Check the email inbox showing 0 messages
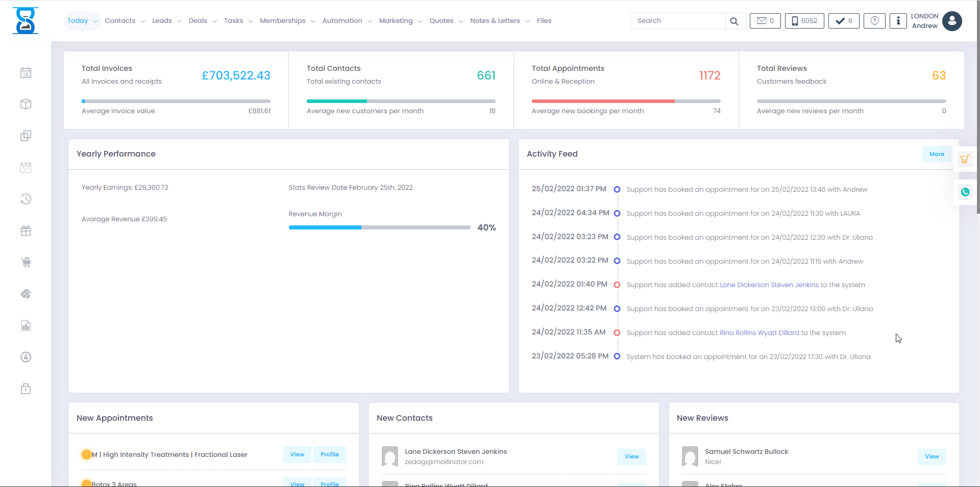 765,21
